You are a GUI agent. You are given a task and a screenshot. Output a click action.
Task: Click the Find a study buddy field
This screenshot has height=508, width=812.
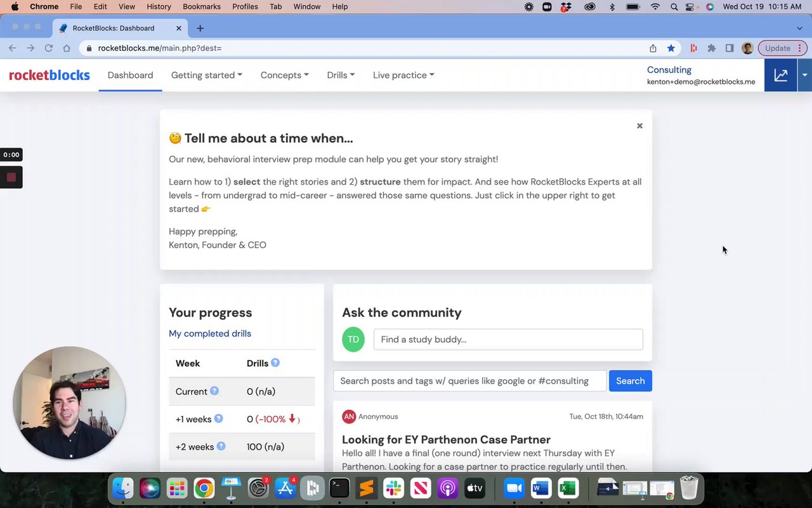(508, 339)
